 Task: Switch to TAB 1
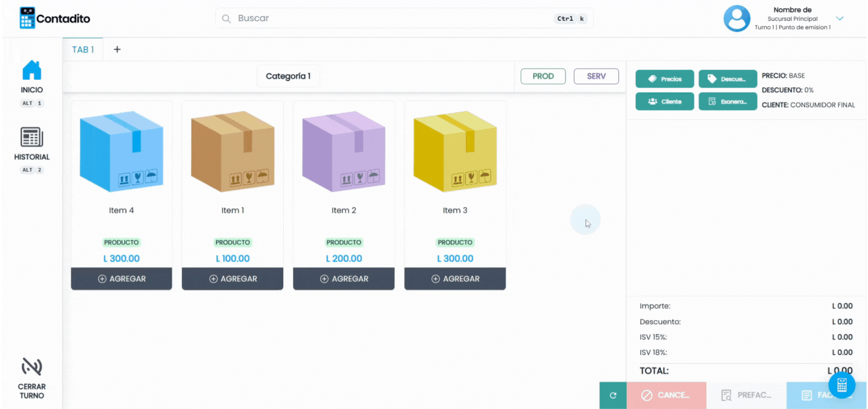83,50
